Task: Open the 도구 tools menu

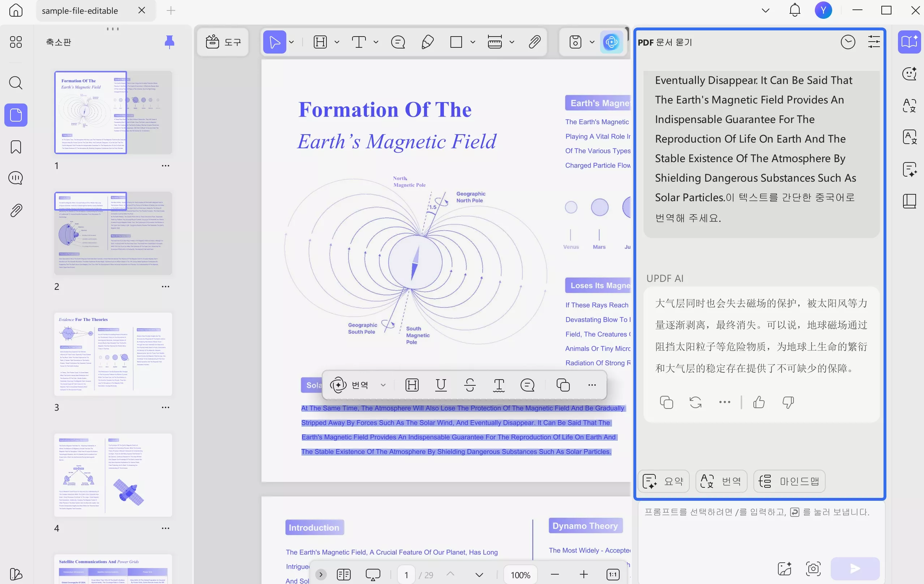Action: coord(223,42)
